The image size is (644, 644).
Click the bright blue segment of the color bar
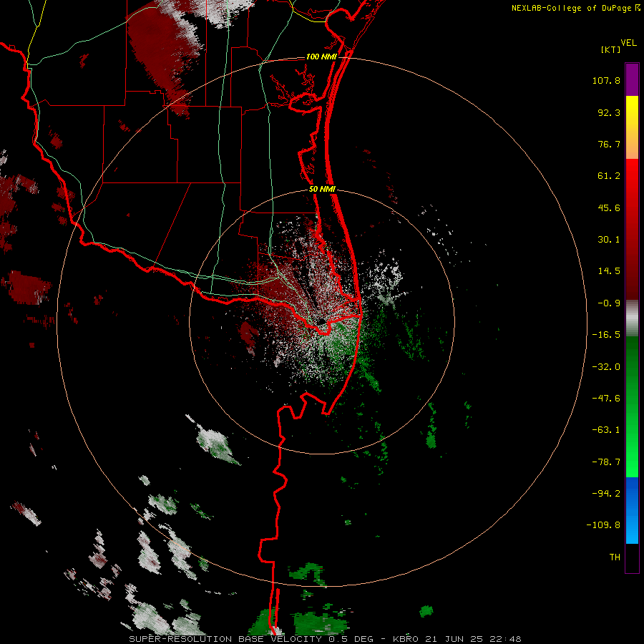(632, 510)
